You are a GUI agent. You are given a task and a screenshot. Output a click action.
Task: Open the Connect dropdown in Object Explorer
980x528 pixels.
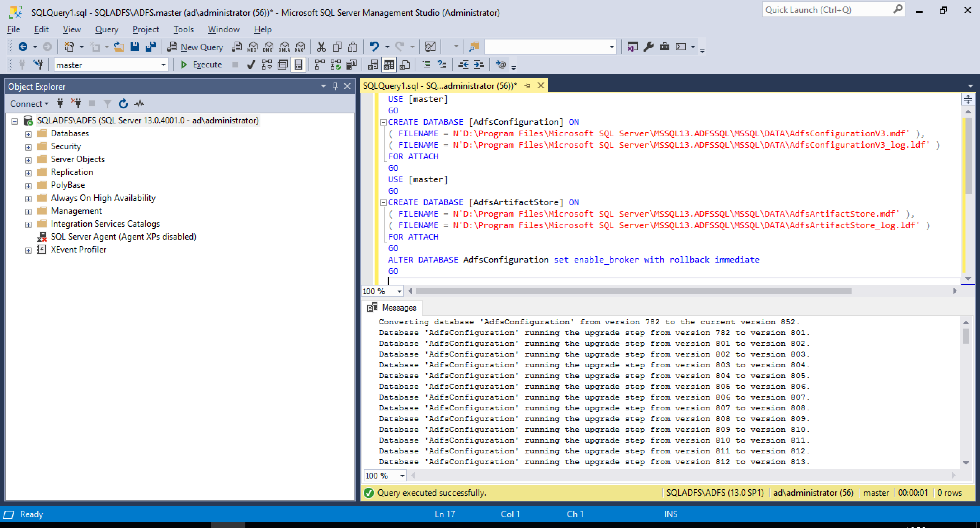29,103
